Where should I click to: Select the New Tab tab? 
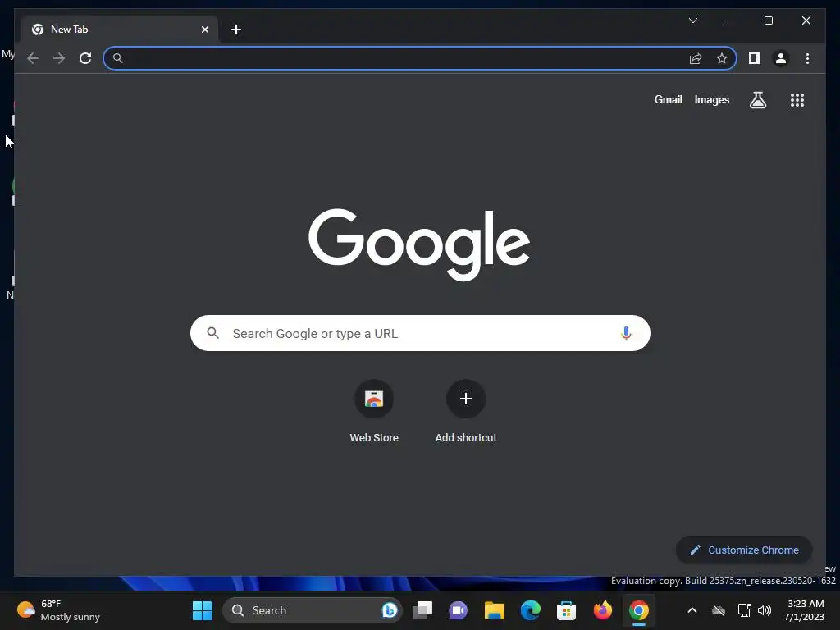[x=120, y=30]
